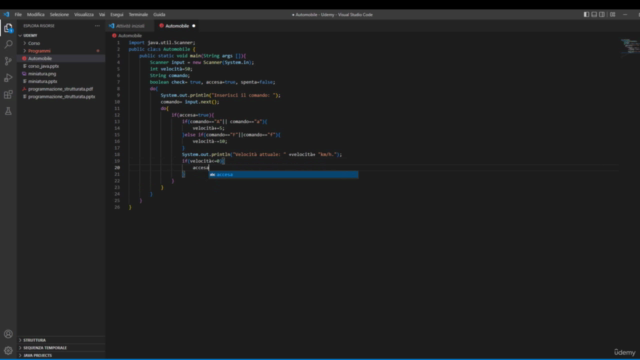Image resolution: width=640 pixels, height=360 pixels.
Task: Open the Guida menu
Action: pyautogui.click(x=159, y=14)
